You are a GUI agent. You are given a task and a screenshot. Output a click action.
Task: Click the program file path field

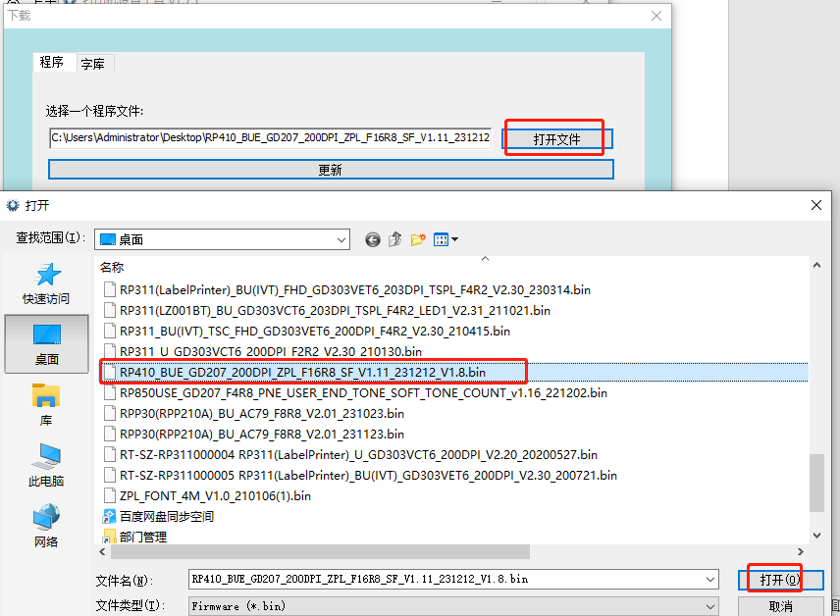click(x=270, y=138)
